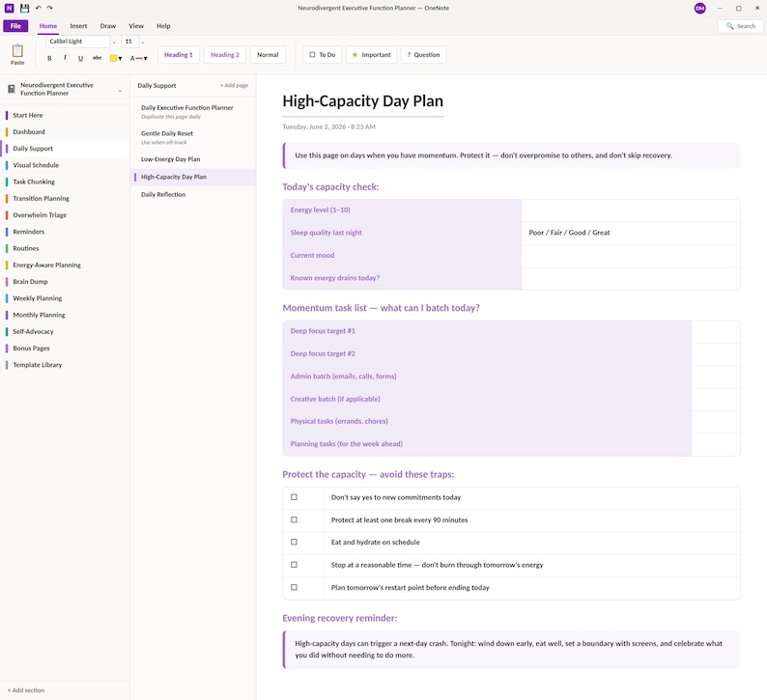Apply strikethrough (abc) formatting
This screenshot has height=700, width=767.
pyautogui.click(x=97, y=58)
